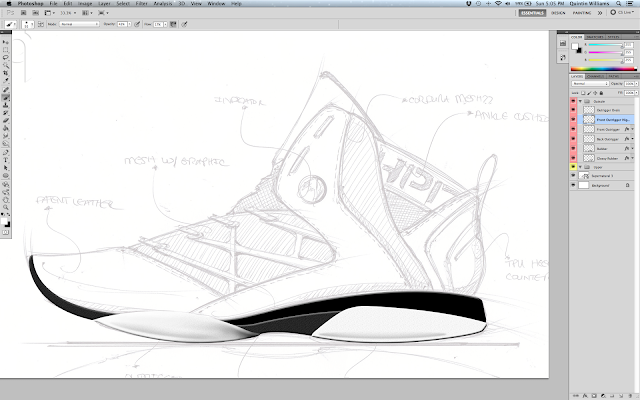This screenshot has width=640, height=400.
Task: Collapse the Outsole layer group
Action: (580, 101)
